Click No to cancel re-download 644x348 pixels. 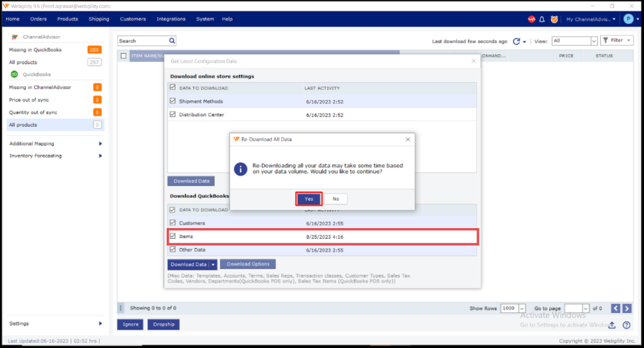(x=336, y=199)
